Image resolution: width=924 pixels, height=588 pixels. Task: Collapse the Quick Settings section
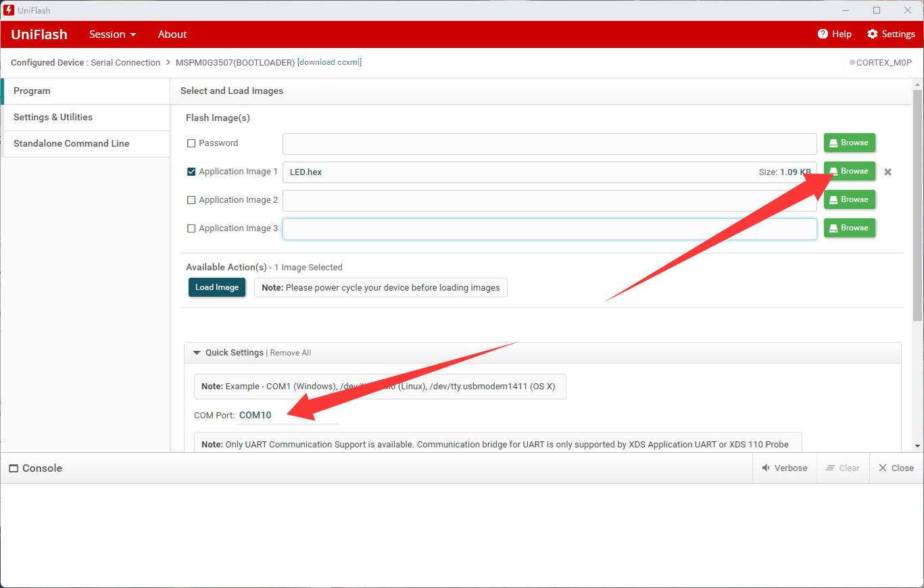[197, 353]
